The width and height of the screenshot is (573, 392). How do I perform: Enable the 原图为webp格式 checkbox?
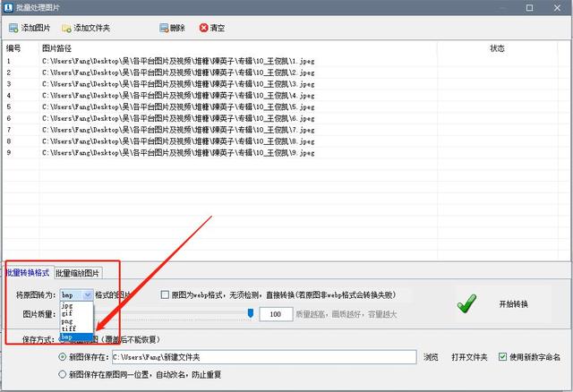coord(165,294)
